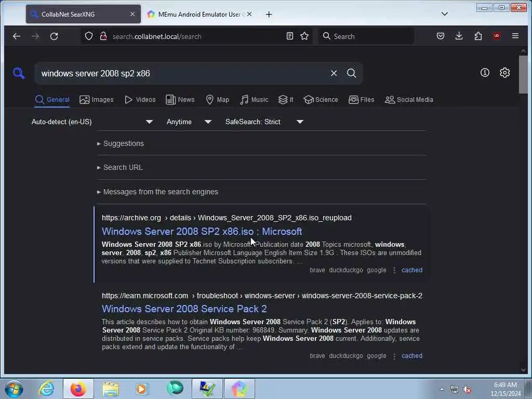Switch to the Science search category
The image size is (532, 399).
click(321, 100)
